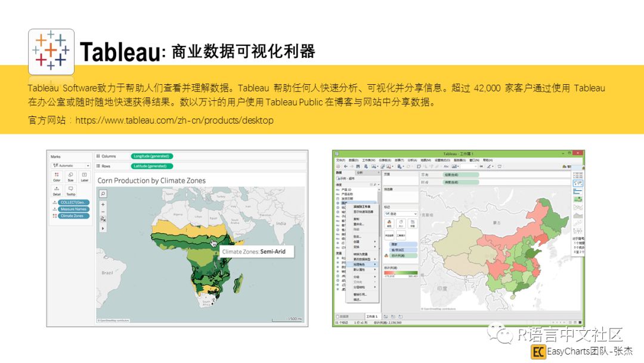
Task: Open the Color marks card button
Action: click(x=57, y=177)
